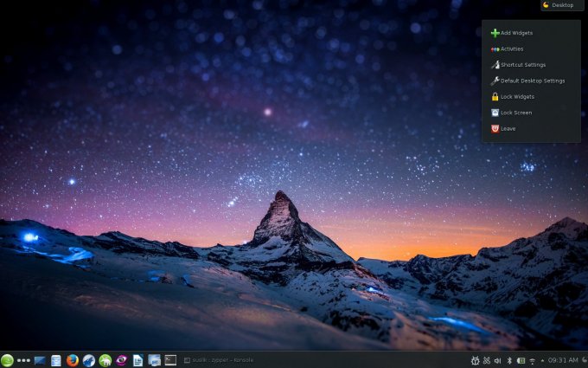The width and height of the screenshot is (588, 368).
Task: Open the purple eye image viewer icon
Action: click(x=122, y=360)
